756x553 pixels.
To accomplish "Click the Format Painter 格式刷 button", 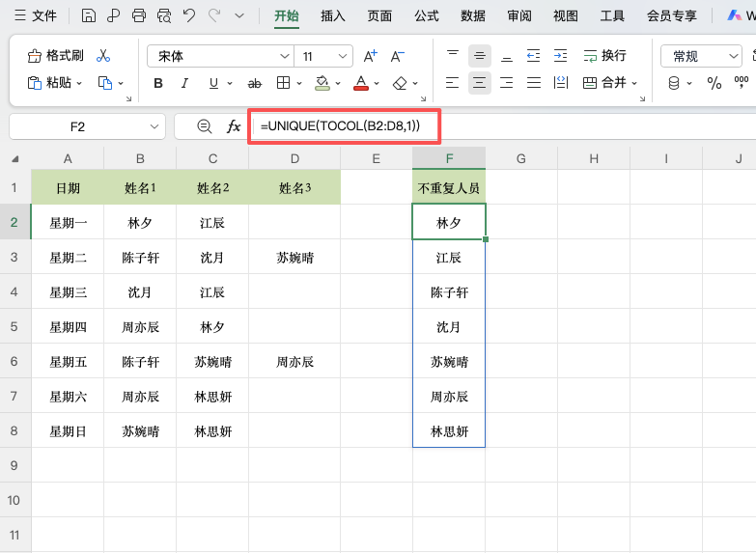I will pos(55,56).
